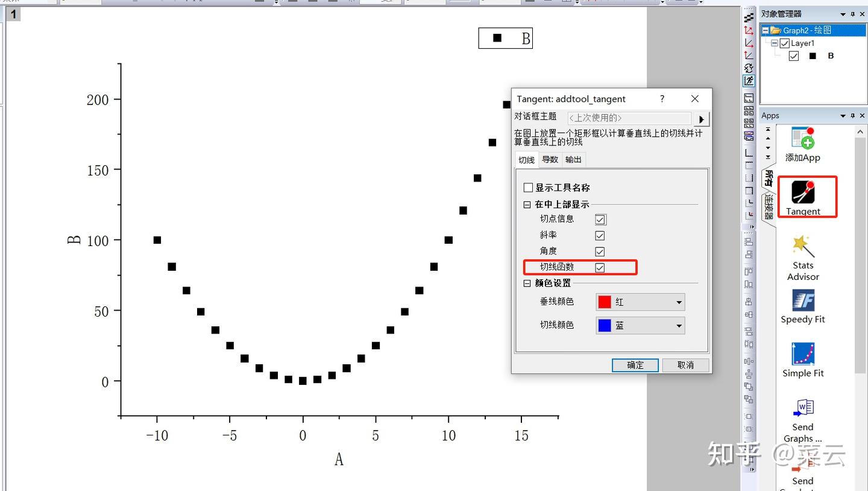The height and width of the screenshot is (491, 868).
Task: Click the Graph2 folder icon
Action: click(x=776, y=30)
